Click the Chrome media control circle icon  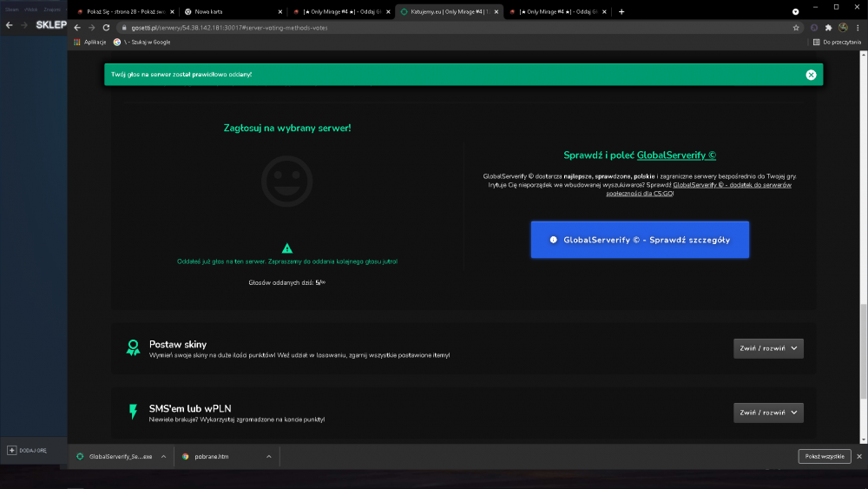[795, 11]
